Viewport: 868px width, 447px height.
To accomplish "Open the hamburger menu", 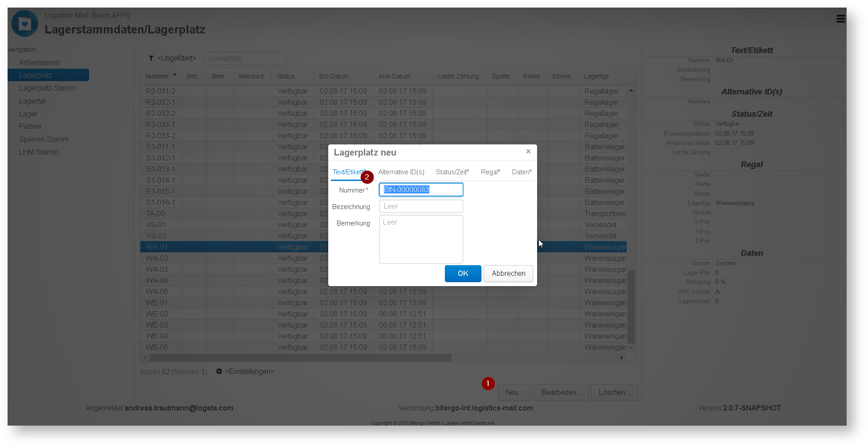I will click(x=840, y=19).
